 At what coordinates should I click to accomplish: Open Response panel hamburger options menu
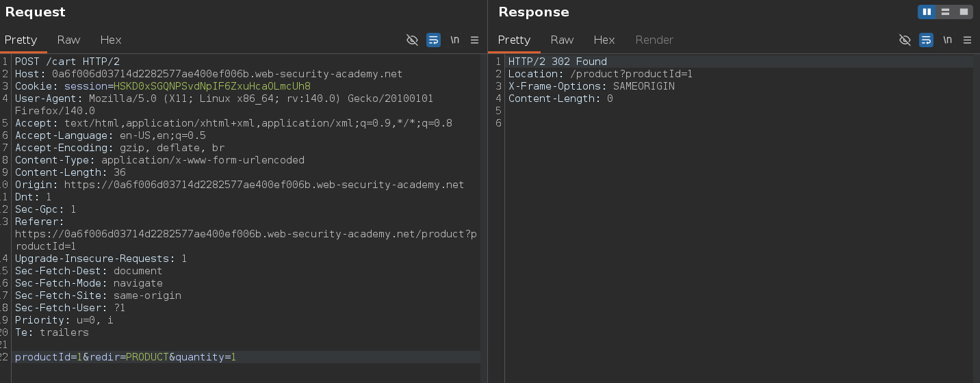(x=967, y=40)
